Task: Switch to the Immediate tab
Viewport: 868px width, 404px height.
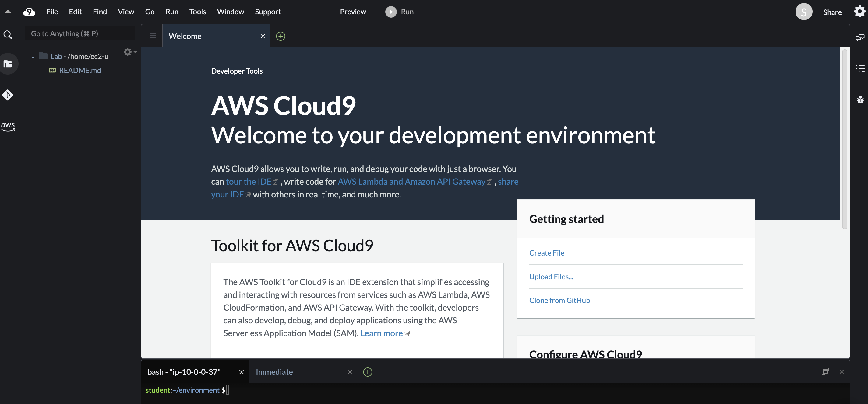Action: (274, 372)
